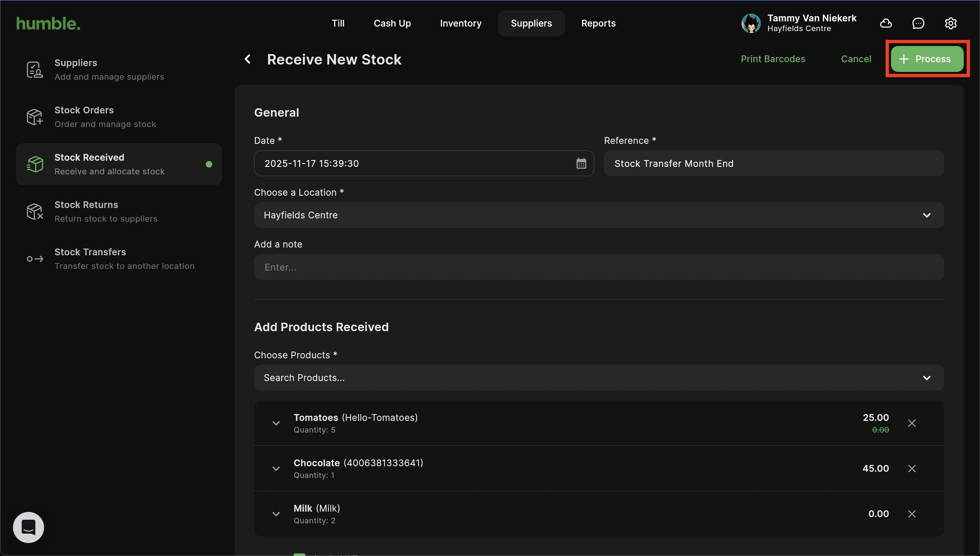This screenshot has width=980, height=556.
Task: Open the chat messages icon
Action: pos(918,23)
